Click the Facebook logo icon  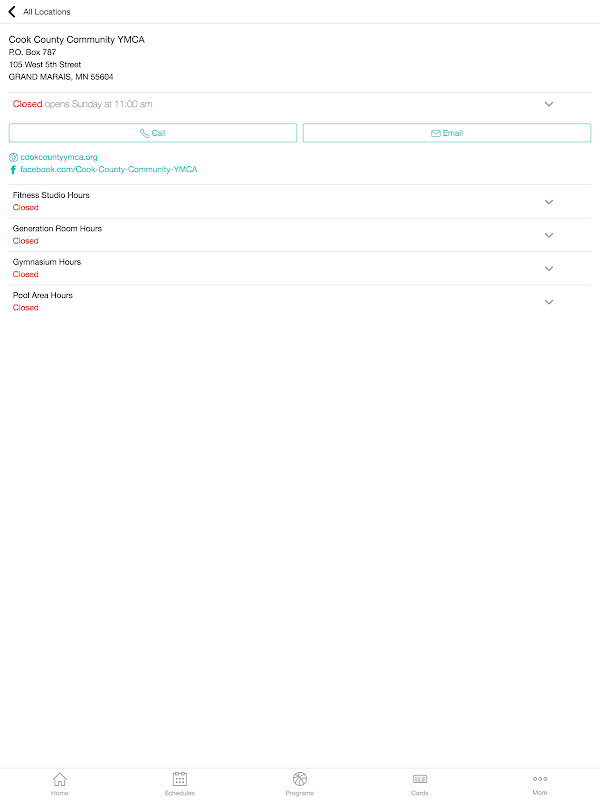(13, 169)
